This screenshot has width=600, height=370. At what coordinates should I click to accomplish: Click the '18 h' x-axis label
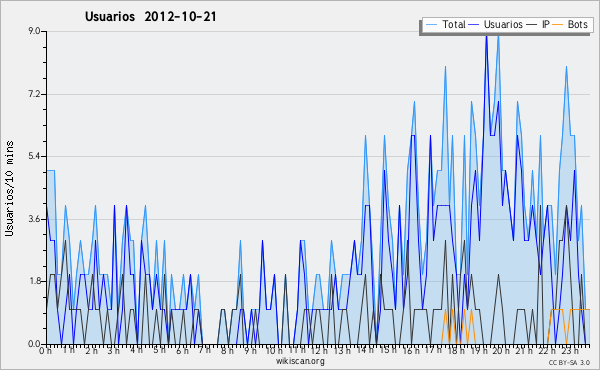point(456,351)
